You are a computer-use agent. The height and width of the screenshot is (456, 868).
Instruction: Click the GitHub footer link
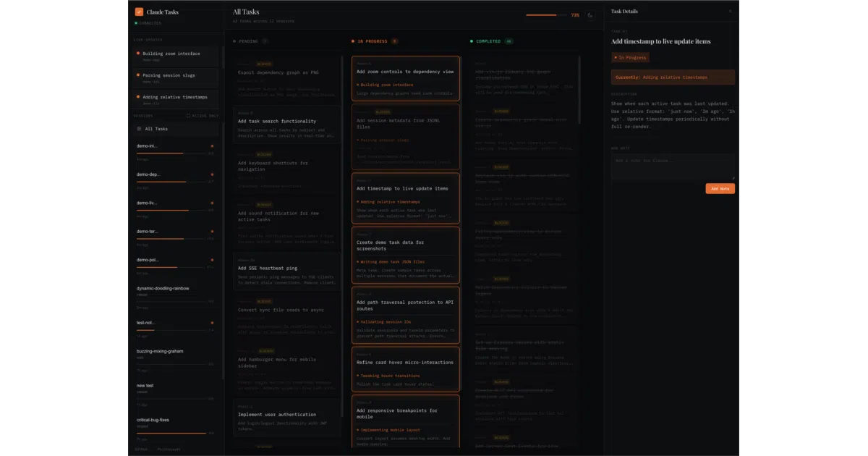pyautogui.click(x=140, y=449)
